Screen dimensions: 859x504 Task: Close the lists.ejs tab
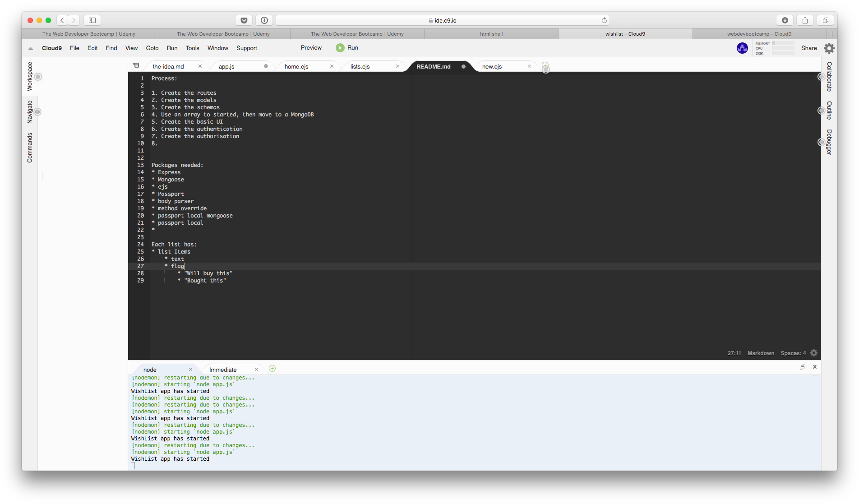[x=397, y=66]
